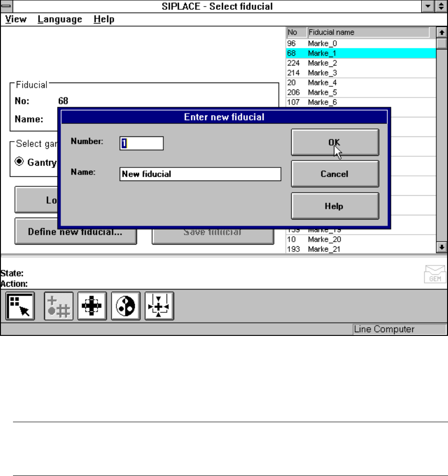Open the View menu
448x476 pixels.
pos(16,19)
